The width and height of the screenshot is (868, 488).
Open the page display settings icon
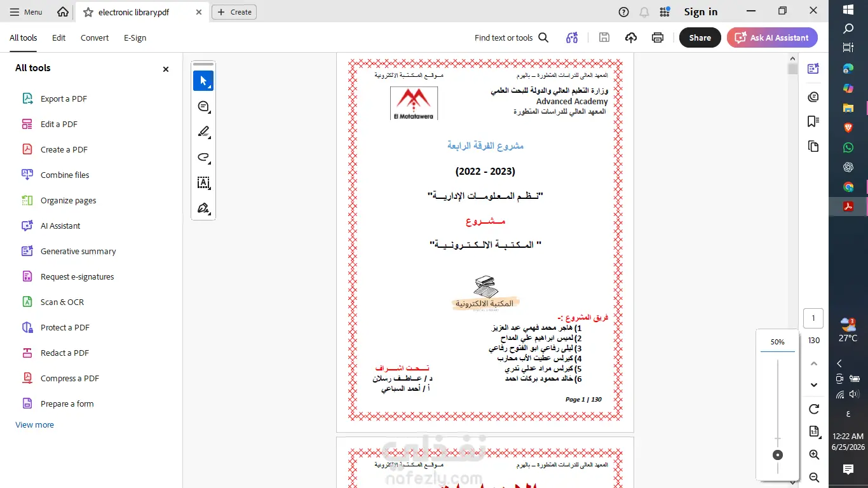[x=814, y=431]
